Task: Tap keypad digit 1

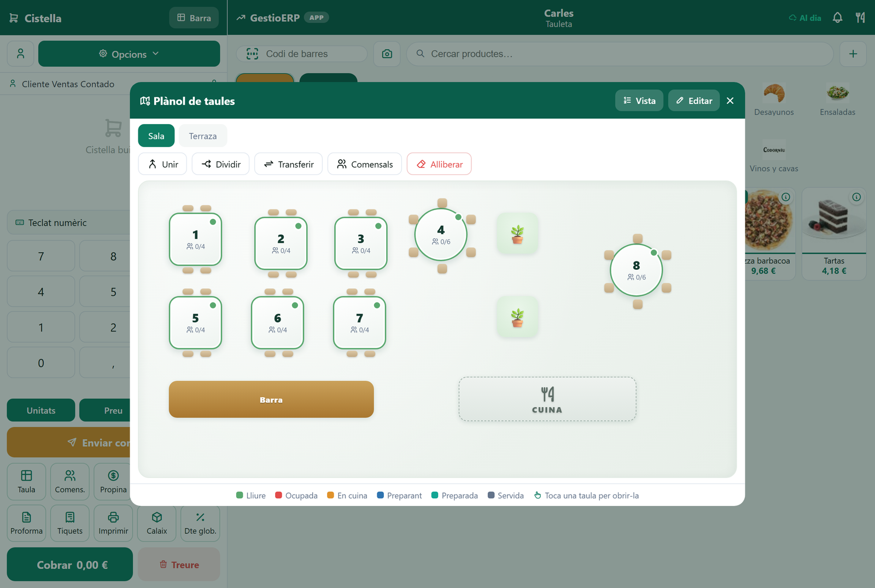Action: [41, 327]
